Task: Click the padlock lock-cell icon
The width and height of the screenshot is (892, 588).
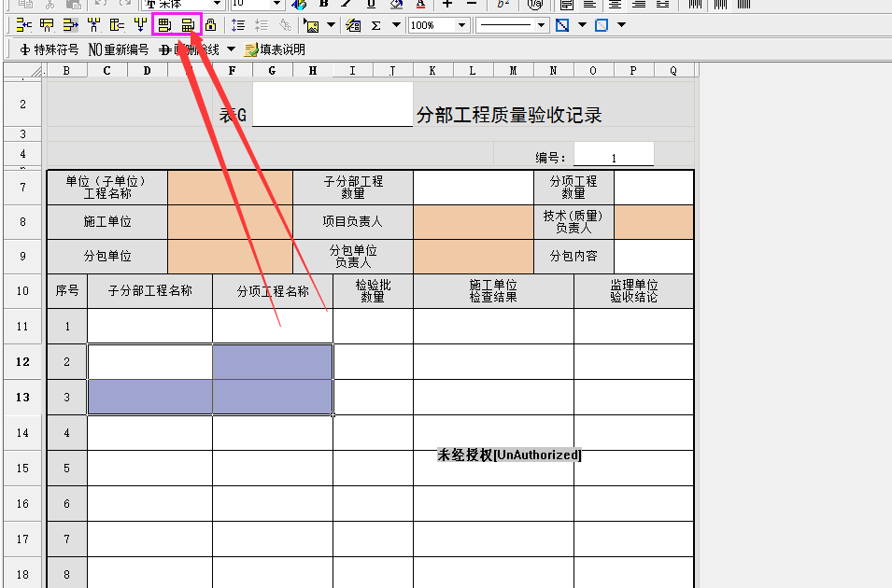Action: 210,25
